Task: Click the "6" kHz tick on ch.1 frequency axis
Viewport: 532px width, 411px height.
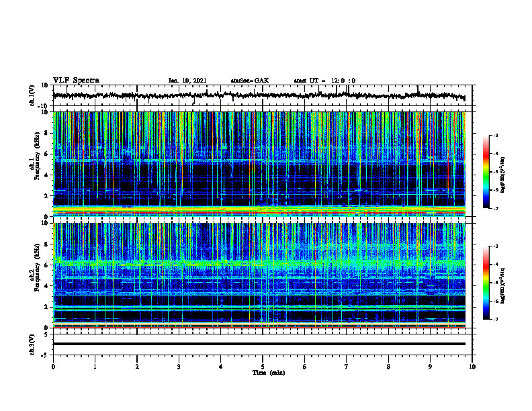Action: coord(47,154)
